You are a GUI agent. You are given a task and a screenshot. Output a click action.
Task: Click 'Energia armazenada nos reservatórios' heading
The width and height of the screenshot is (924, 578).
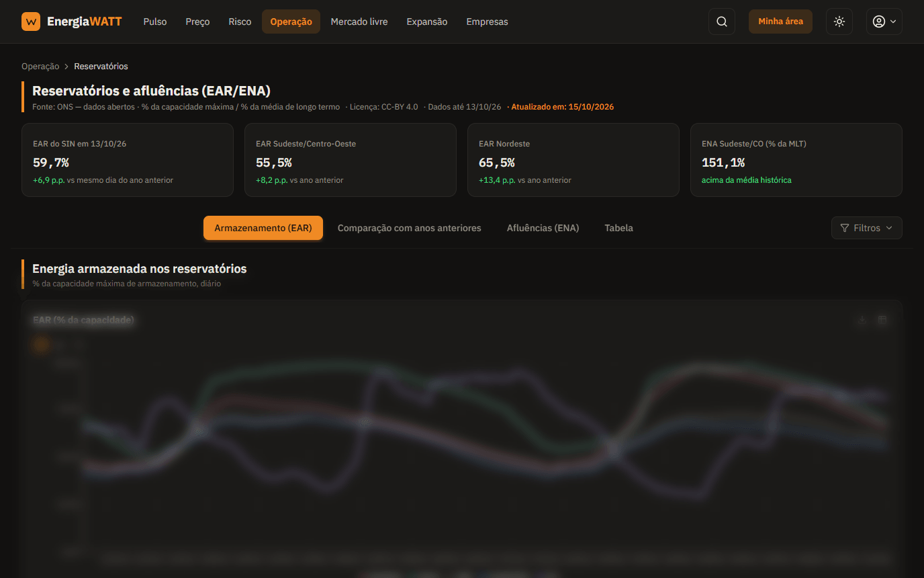point(140,269)
